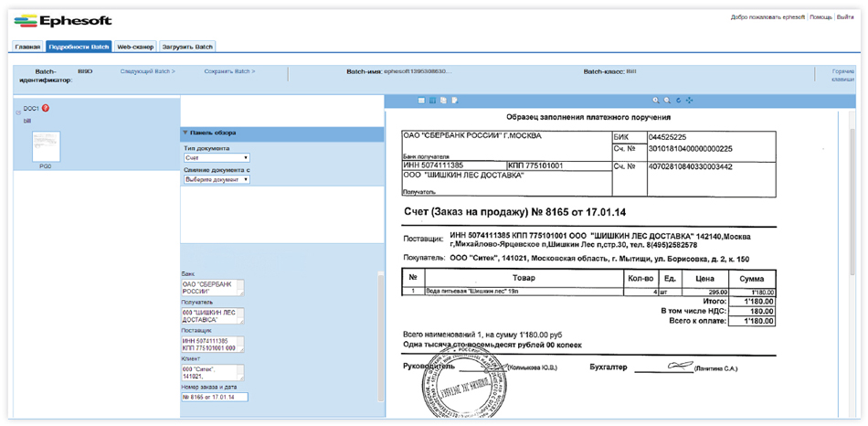Select the split two-column view icon
Image resolution: width=868 pixels, height=426 pixels.
pos(432,101)
